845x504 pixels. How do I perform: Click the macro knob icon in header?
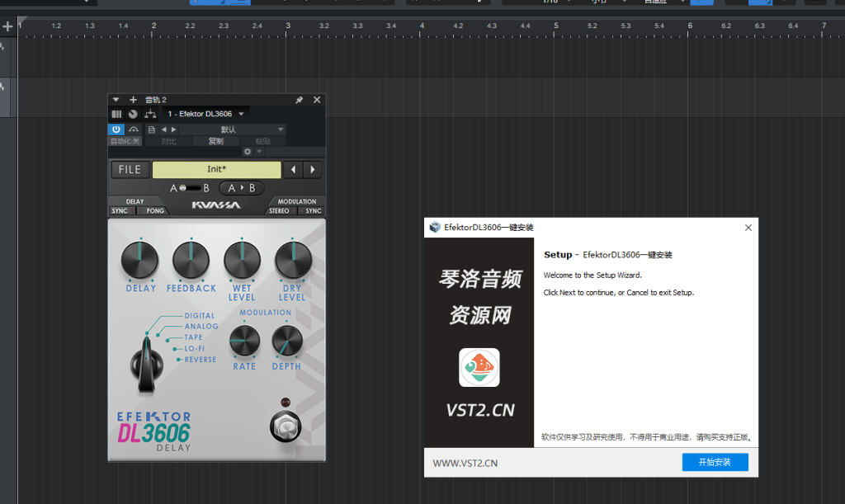point(133,114)
